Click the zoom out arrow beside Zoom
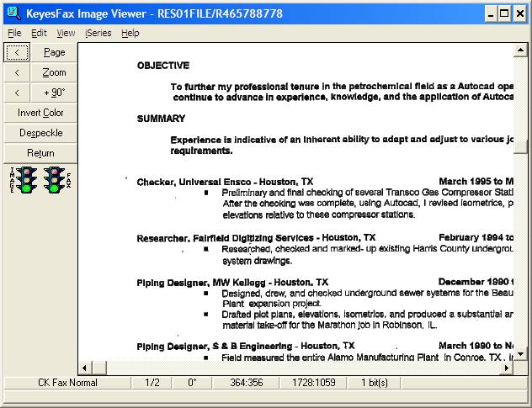The image size is (532, 408). point(17,72)
